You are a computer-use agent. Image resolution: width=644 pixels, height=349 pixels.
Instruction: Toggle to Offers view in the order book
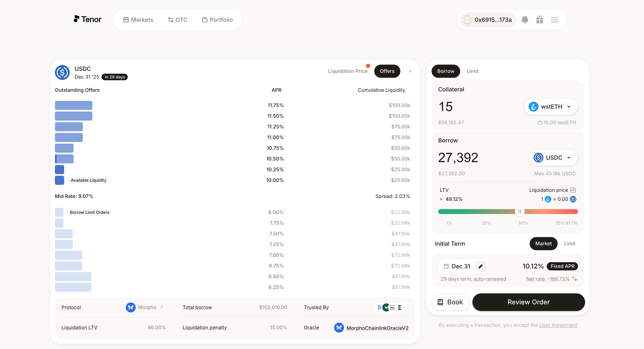click(x=387, y=71)
